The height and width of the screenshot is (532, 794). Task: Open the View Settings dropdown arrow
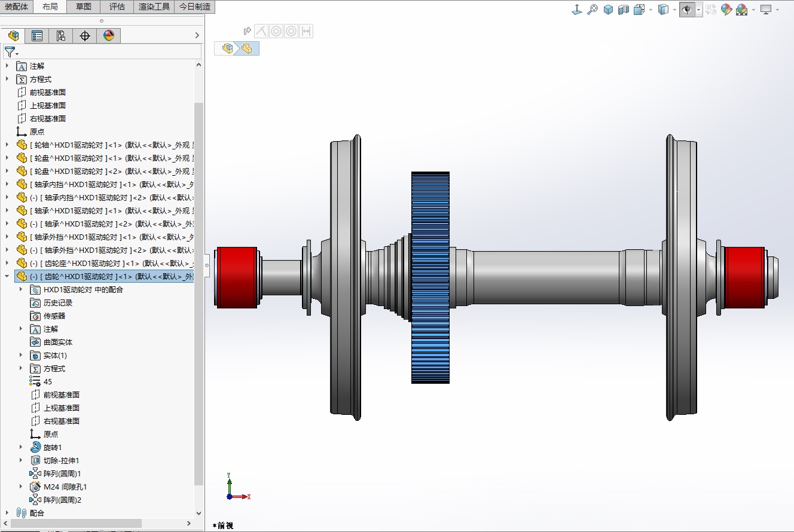[777, 10]
